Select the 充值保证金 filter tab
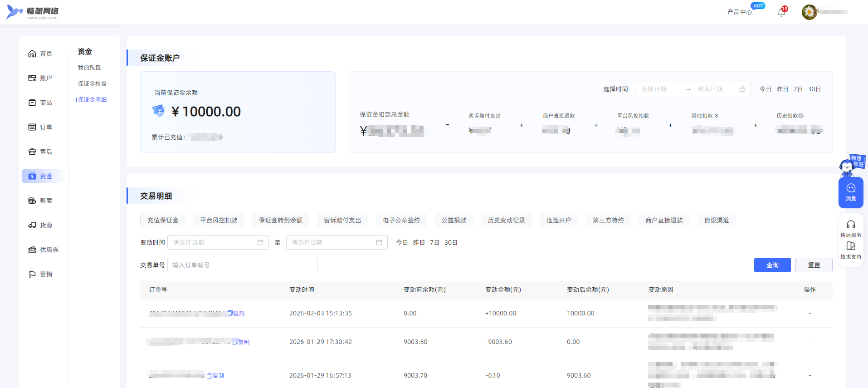Image resolution: width=868 pixels, height=388 pixels. point(163,220)
